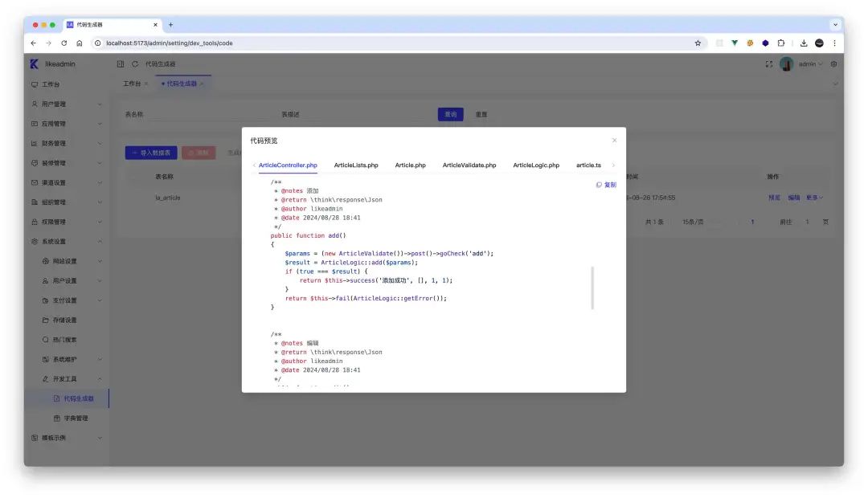Toggle the sidebar collapse icon in header
This screenshot has width=868, height=498.
coord(120,64)
